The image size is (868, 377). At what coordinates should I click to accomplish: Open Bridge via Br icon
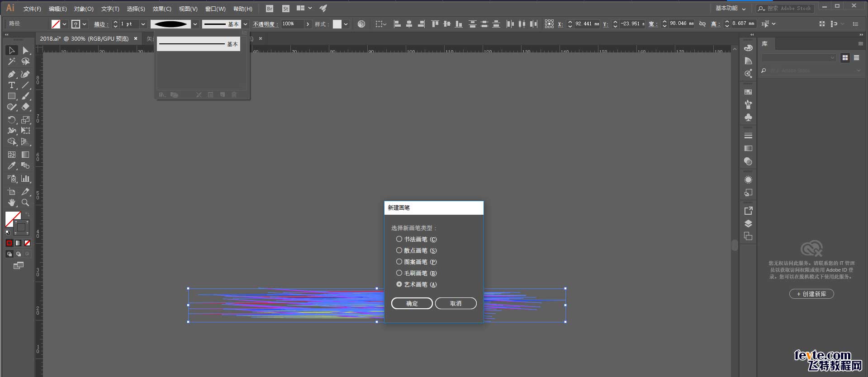[270, 9]
